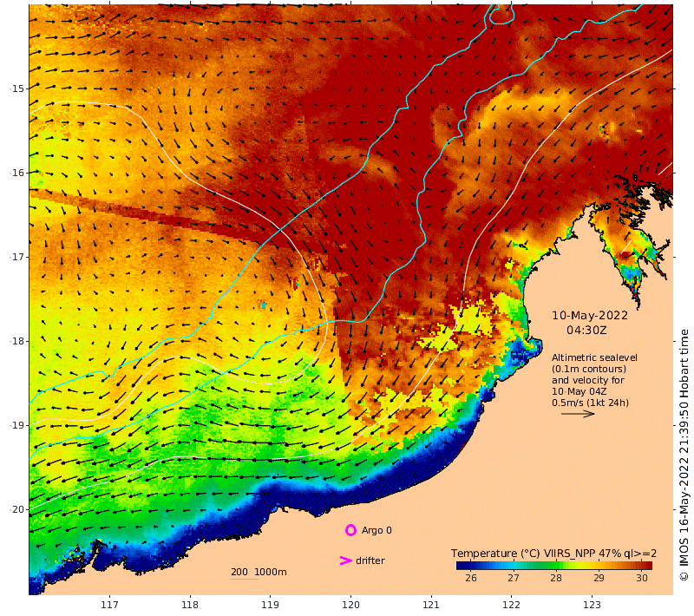The width and height of the screenshot is (694, 616).
Task: Click the "10-May-2022" date label
Action: (590, 316)
